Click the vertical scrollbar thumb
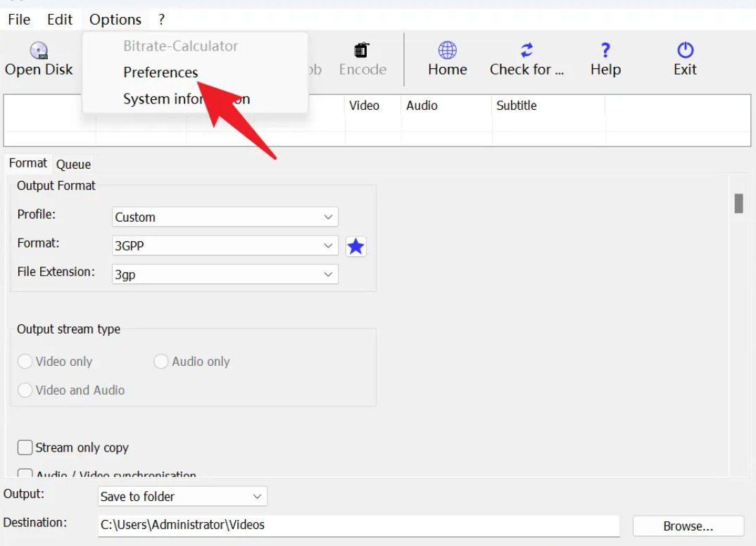The image size is (756, 546). tap(738, 203)
